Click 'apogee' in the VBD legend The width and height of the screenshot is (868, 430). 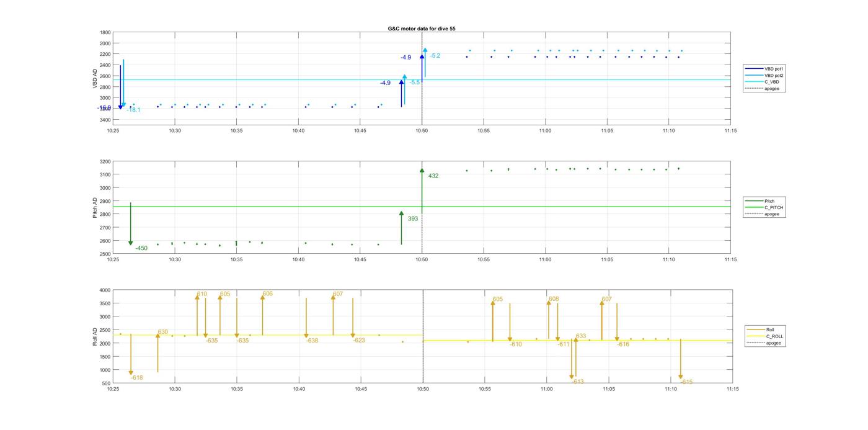[763, 88]
